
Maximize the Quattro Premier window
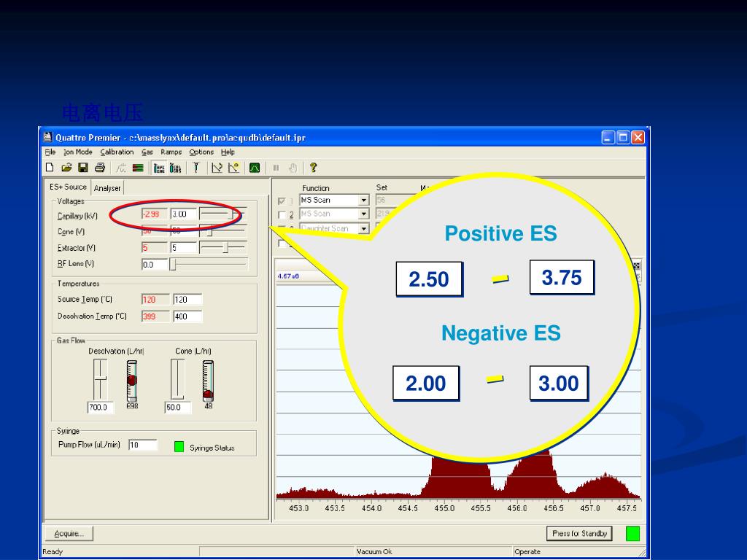[x=623, y=138]
